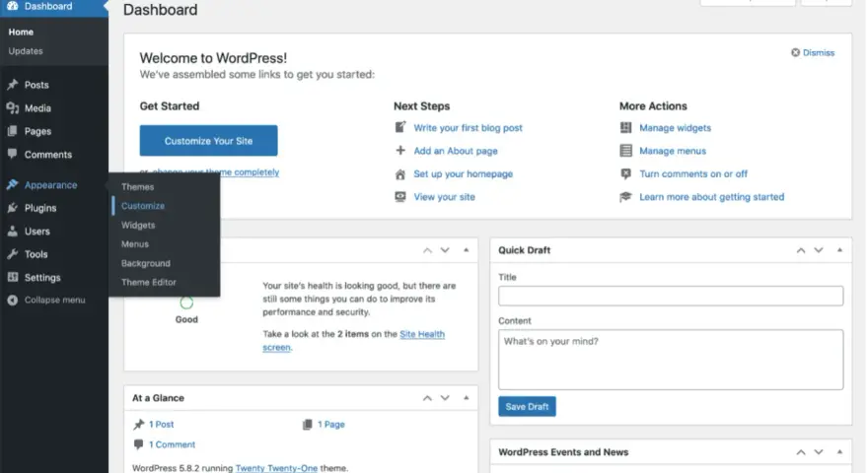Open Turn comments on or off link

tap(693, 173)
